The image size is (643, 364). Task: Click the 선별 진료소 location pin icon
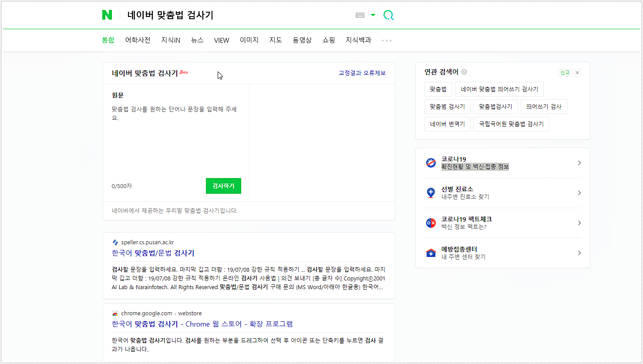[431, 193]
